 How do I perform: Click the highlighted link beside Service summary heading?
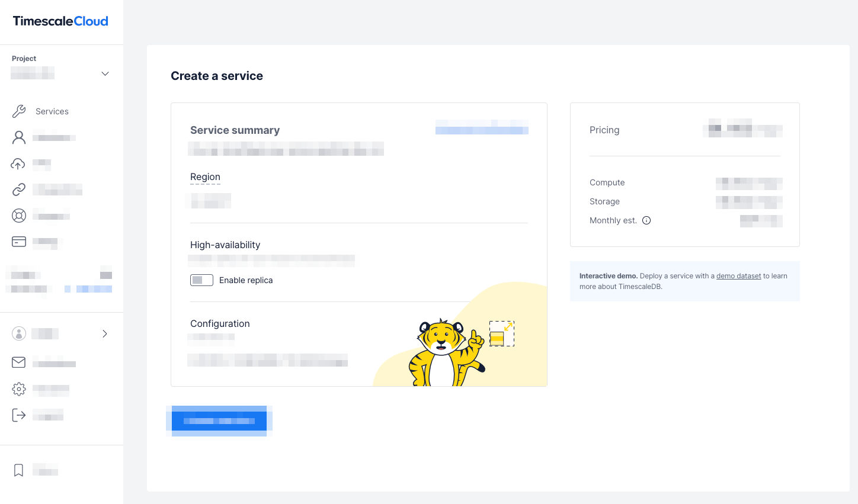[x=482, y=127]
